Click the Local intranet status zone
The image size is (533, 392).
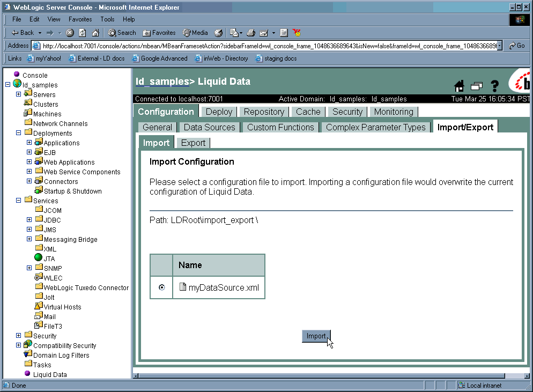click(x=480, y=385)
